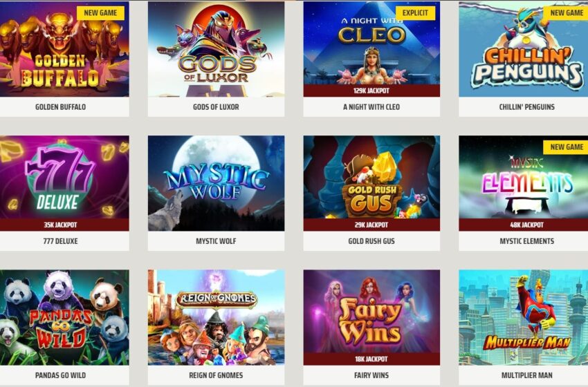
Task: Click the GOLDEN BUFFALO title link
Action: pos(60,107)
